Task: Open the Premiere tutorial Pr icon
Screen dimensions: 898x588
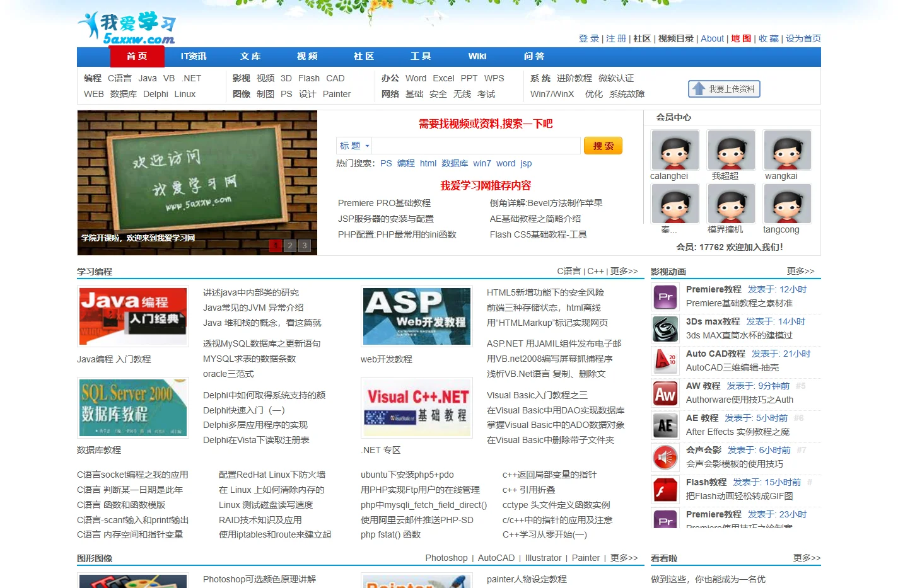Action: (665, 297)
